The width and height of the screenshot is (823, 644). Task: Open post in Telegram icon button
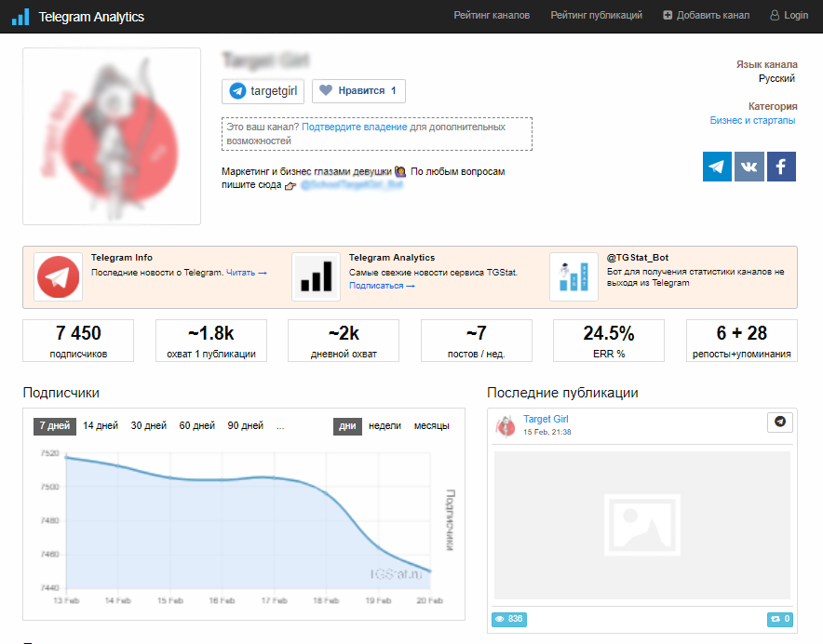click(x=779, y=422)
